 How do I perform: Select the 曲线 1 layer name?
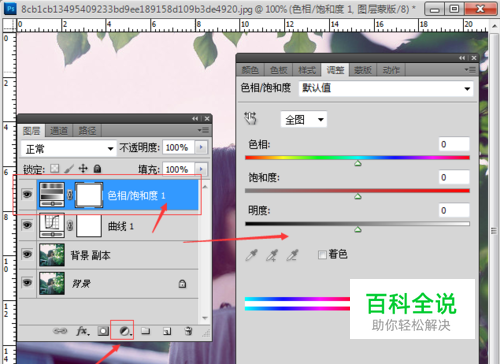(121, 226)
